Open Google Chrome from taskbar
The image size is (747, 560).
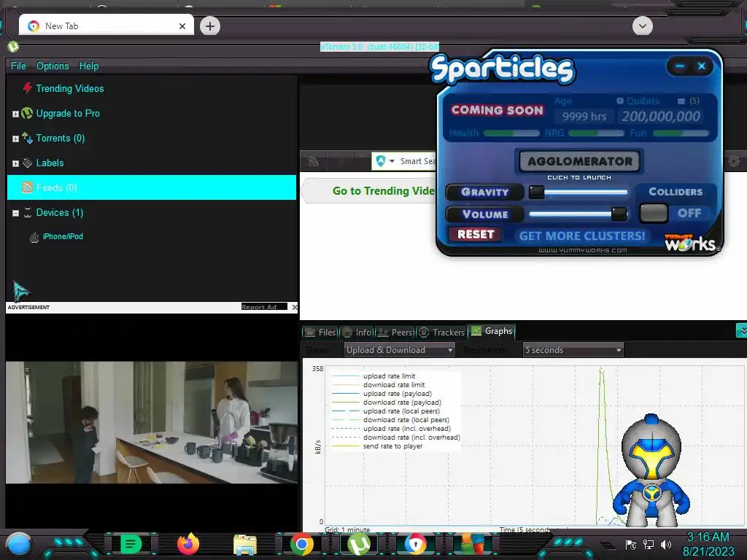(302, 544)
